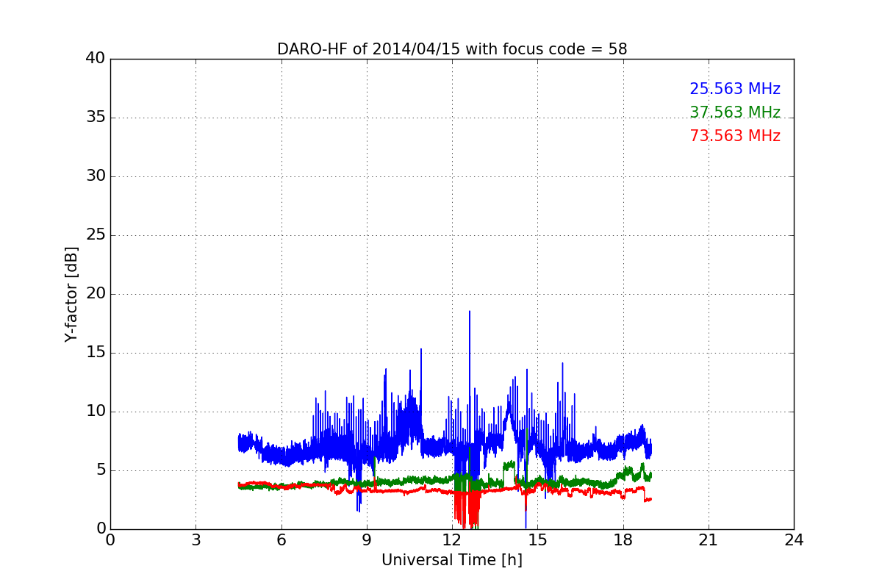Screen dimensions: 882x588
Task: Click y-axis tick label '40'
Action: pos(96,59)
